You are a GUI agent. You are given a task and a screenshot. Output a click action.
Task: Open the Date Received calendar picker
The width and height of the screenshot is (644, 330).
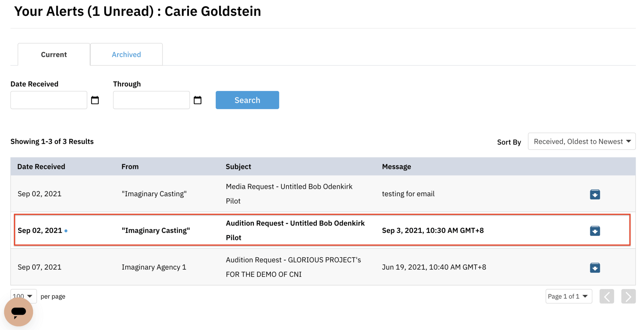coord(95,100)
